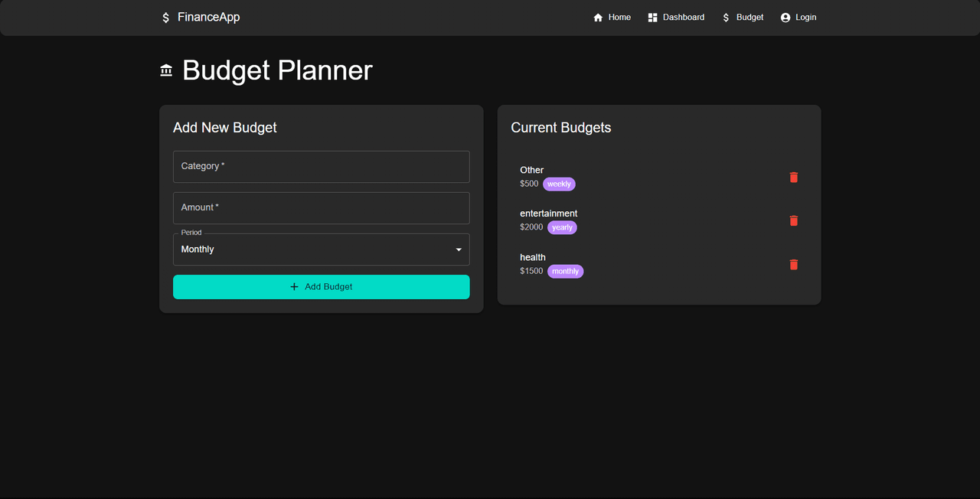Click the dollar icon next to Budget
Image resolution: width=980 pixels, height=499 pixels.
[726, 18]
